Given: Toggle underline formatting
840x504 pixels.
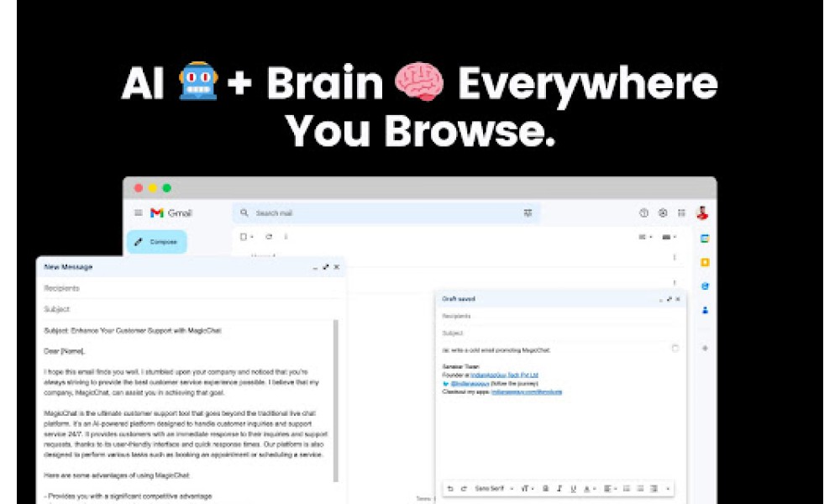Looking at the screenshot, I should point(573,489).
